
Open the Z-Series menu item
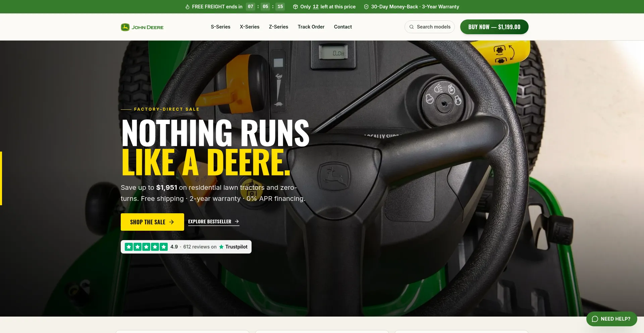click(x=278, y=27)
